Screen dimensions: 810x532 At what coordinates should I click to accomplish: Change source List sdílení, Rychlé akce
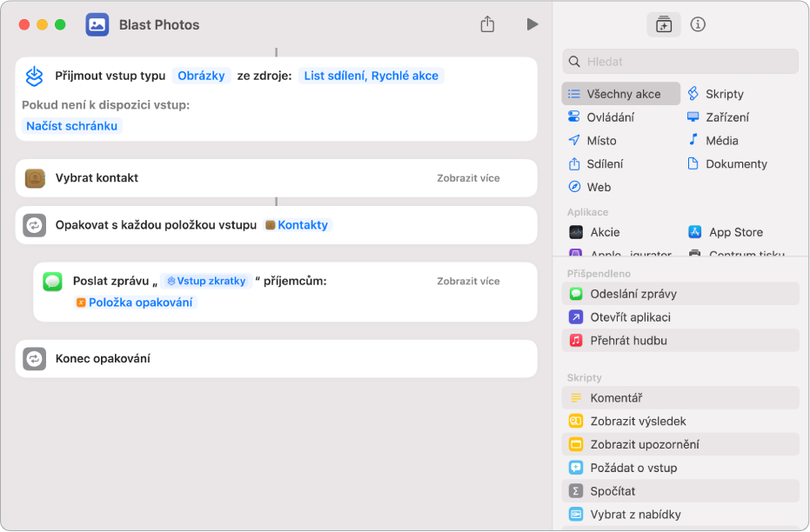click(x=371, y=76)
